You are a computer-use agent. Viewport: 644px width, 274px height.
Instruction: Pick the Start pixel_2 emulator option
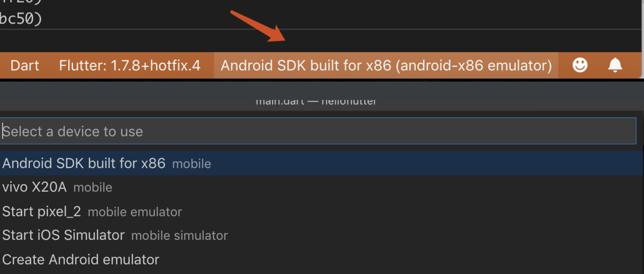click(x=41, y=212)
